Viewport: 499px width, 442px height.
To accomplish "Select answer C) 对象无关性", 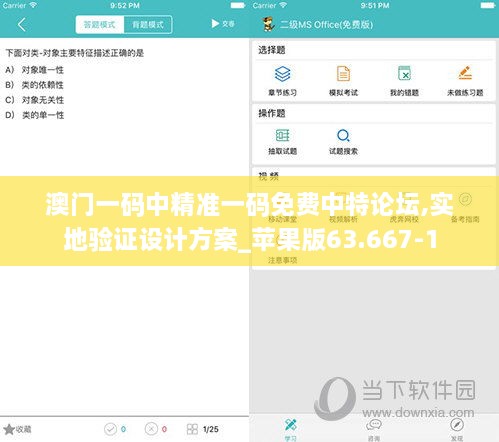I will click(34, 100).
